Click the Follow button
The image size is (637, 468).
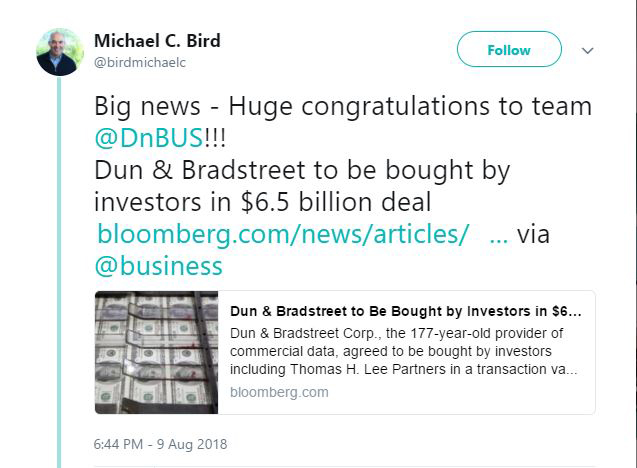pyautogui.click(x=509, y=50)
